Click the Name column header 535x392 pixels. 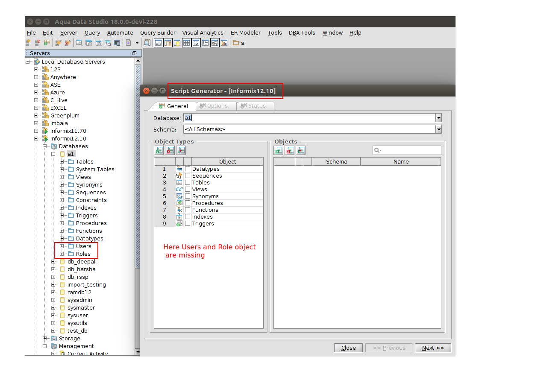(x=401, y=161)
